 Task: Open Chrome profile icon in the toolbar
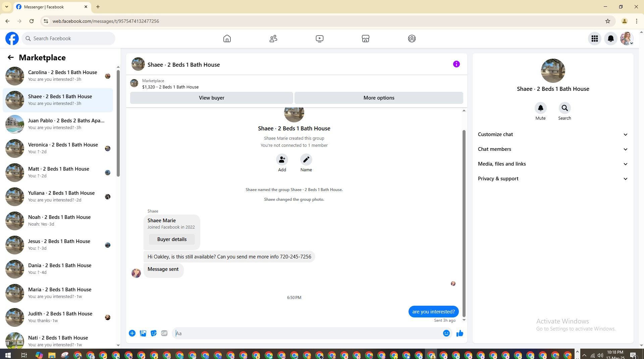(x=625, y=21)
